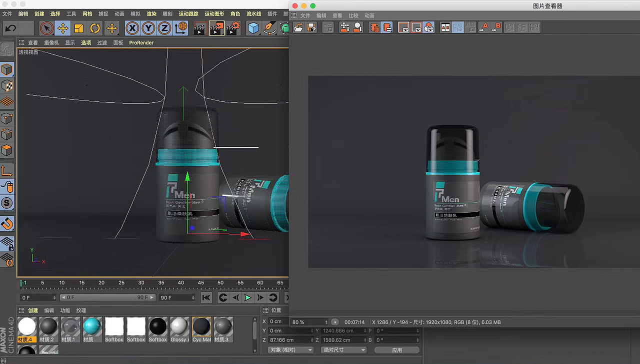This screenshot has width=640, height=364.
Task: Toggle X axis lock
Action: (132, 28)
